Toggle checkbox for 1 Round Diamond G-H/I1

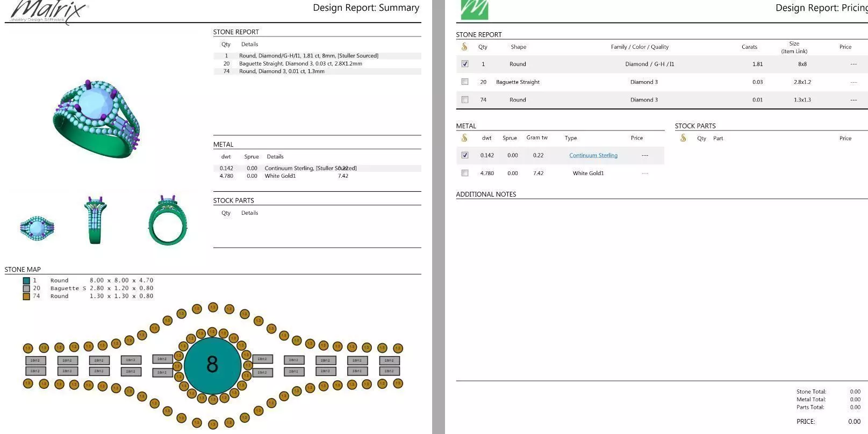point(465,64)
